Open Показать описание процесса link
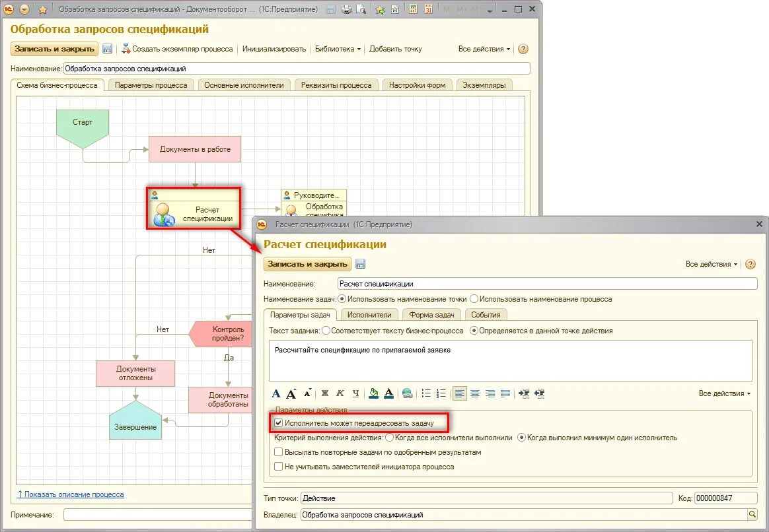Viewport: 769px width, 532px height. (71, 494)
